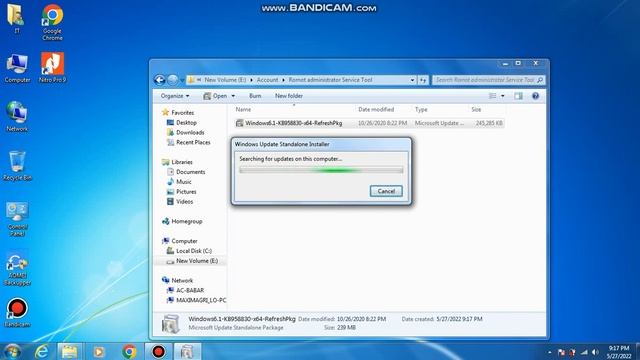
Task: Launch AOMEI Backupper shortcut
Action: [x=17, y=268]
